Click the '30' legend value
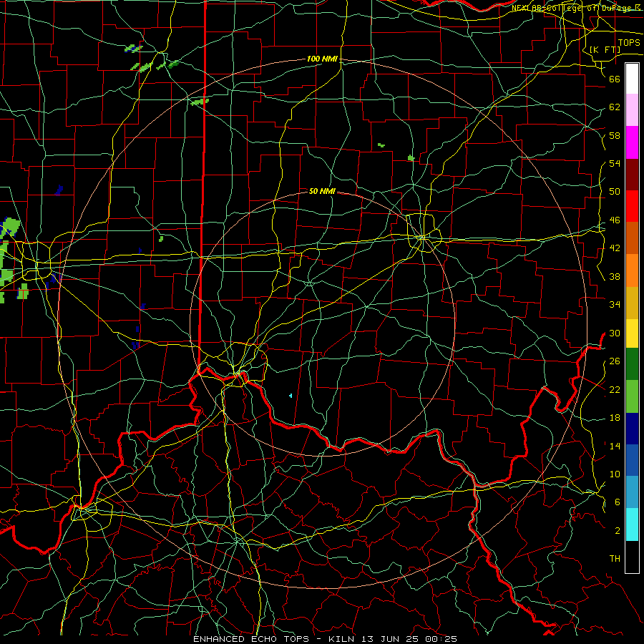 [x=615, y=333]
